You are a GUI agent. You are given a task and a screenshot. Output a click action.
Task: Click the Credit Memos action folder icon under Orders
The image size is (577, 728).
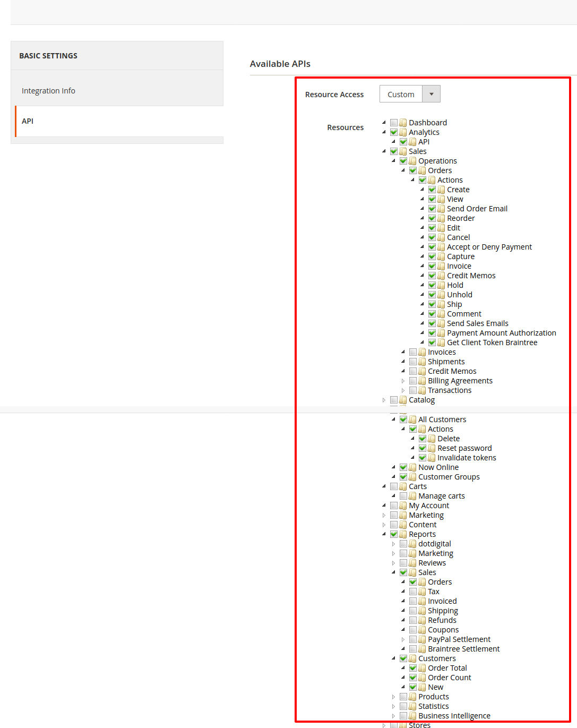pos(441,276)
